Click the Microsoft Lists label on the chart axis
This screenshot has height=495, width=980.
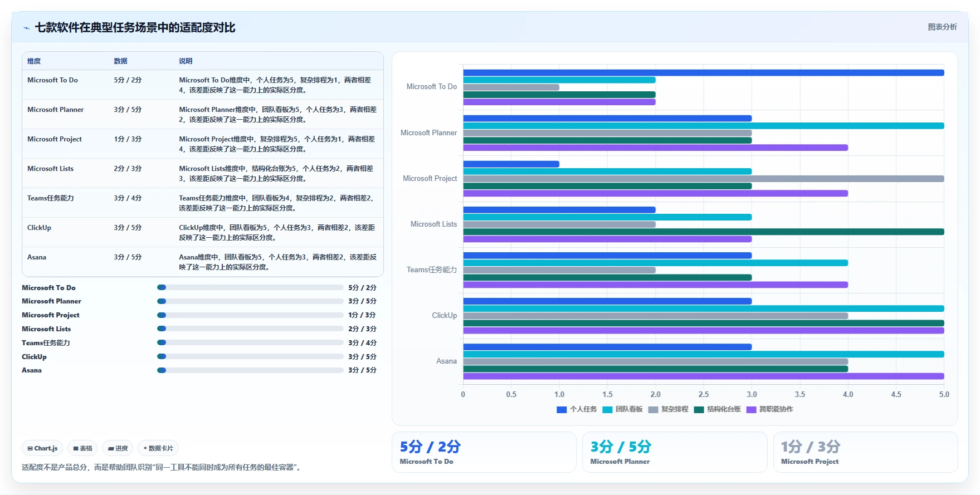433,224
